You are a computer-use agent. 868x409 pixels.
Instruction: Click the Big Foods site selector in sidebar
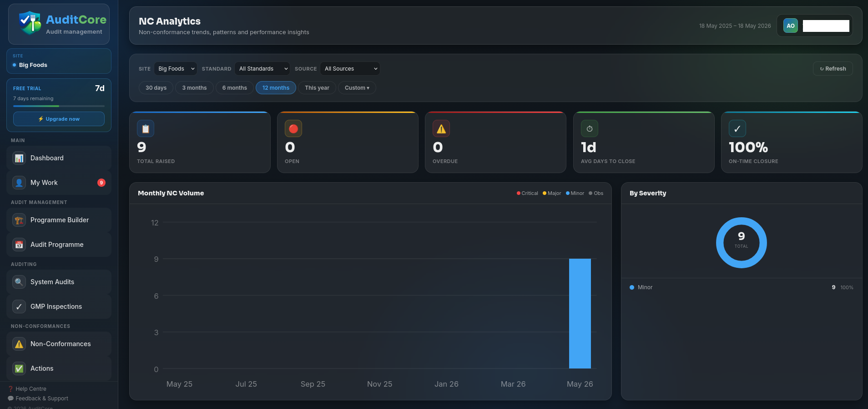(59, 61)
